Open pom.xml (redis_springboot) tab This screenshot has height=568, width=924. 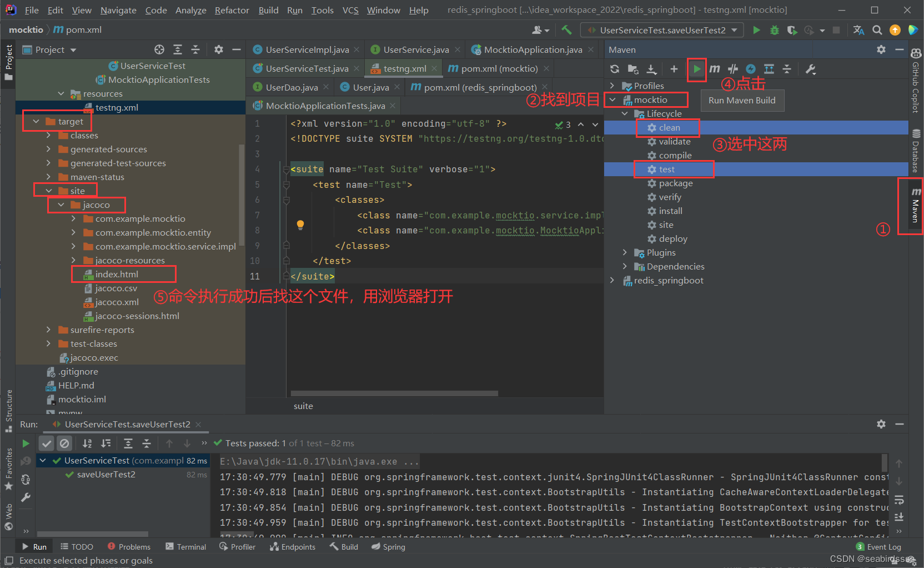(x=479, y=87)
